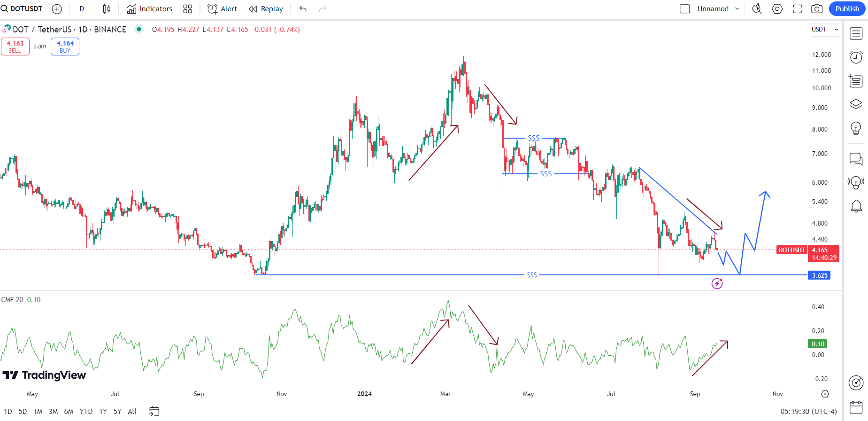This screenshot has width=868, height=421.
Task: Open the DOTUSDT symbol search
Action: (x=22, y=8)
